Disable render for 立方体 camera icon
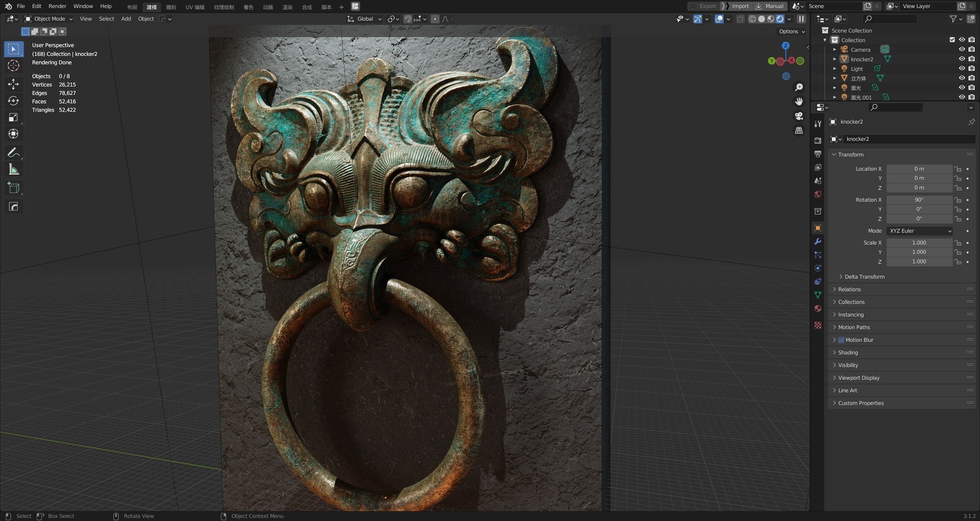The image size is (980, 521). 972,78
